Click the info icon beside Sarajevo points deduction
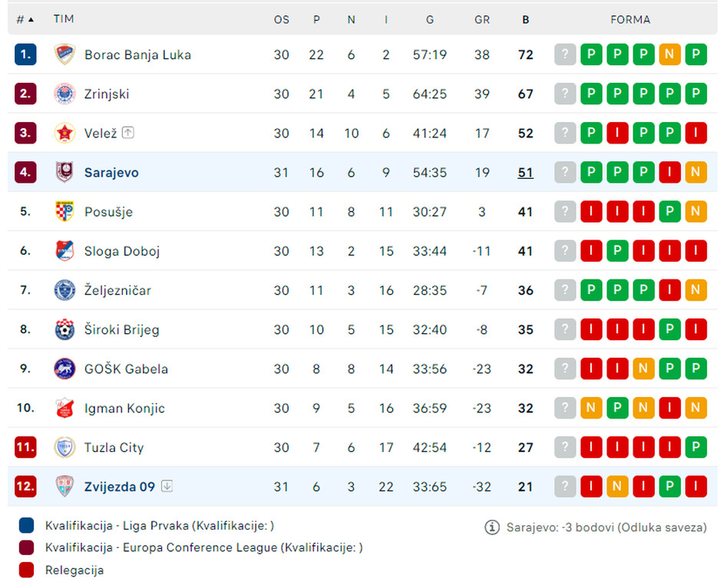This screenshot has height=588, width=720. 492,527
